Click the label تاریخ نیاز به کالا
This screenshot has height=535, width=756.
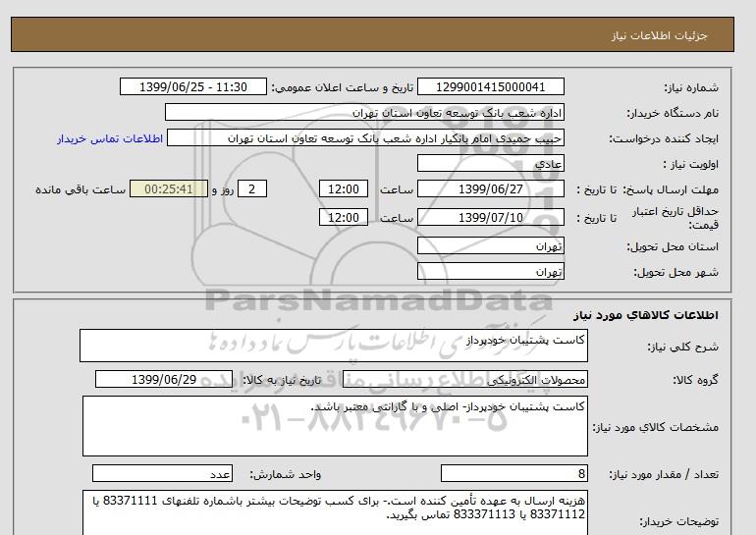click(x=281, y=380)
